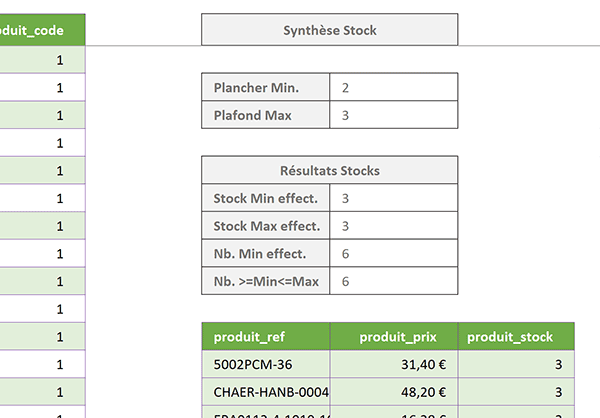Click the Stock Min effect. result cell
The height and width of the screenshot is (418, 600).
coord(393,198)
